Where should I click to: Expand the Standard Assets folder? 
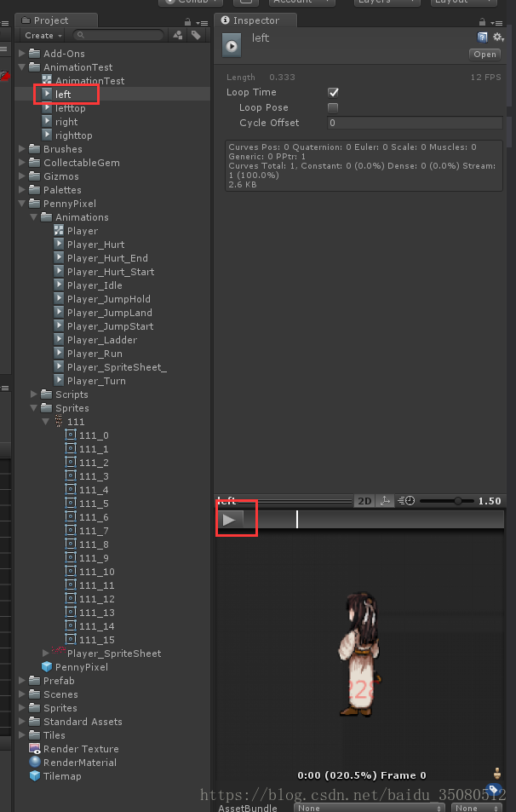tap(22, 722)
